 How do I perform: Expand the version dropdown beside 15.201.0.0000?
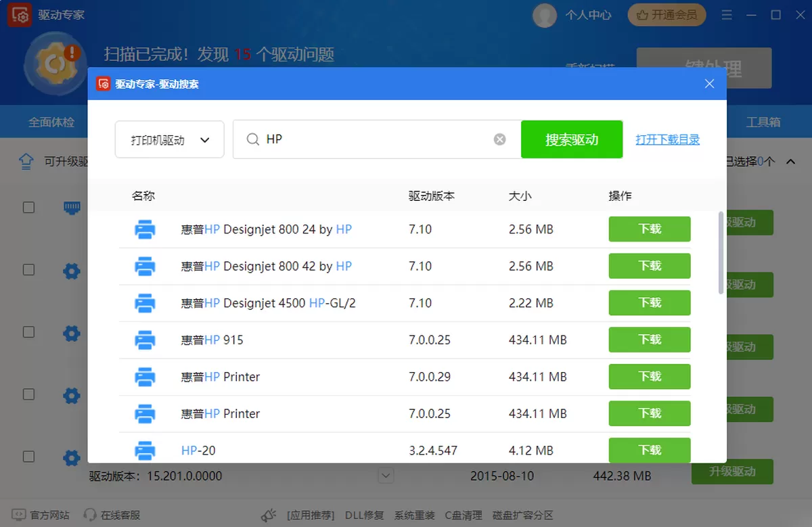pos(386,476)
